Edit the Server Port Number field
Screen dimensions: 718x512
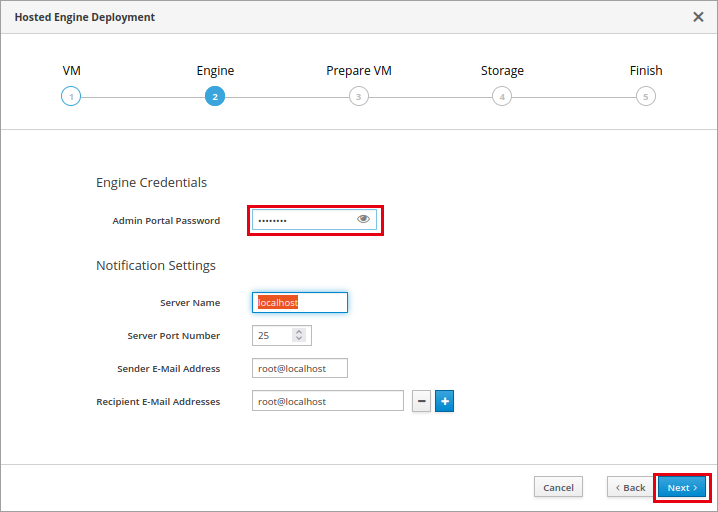282,336
